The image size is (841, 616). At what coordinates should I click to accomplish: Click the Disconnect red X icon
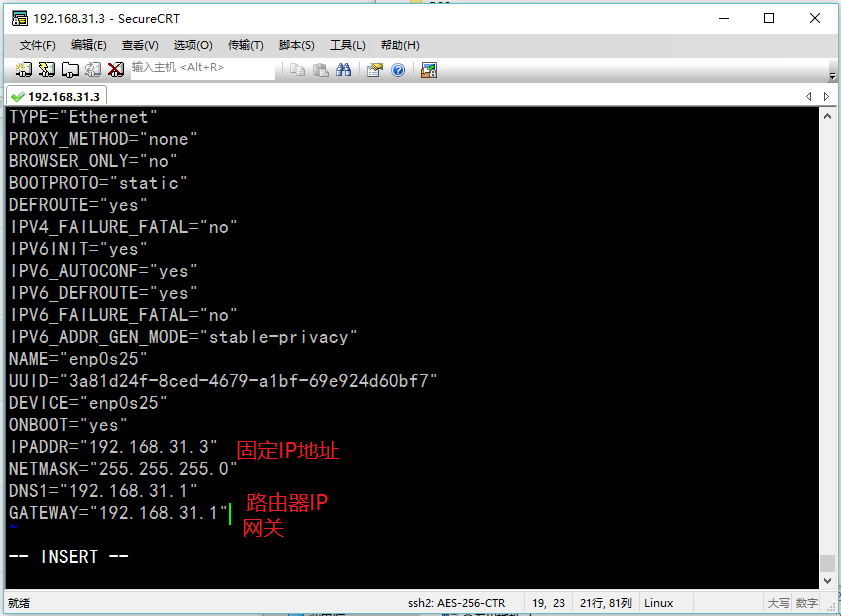(x=116, y=70)
